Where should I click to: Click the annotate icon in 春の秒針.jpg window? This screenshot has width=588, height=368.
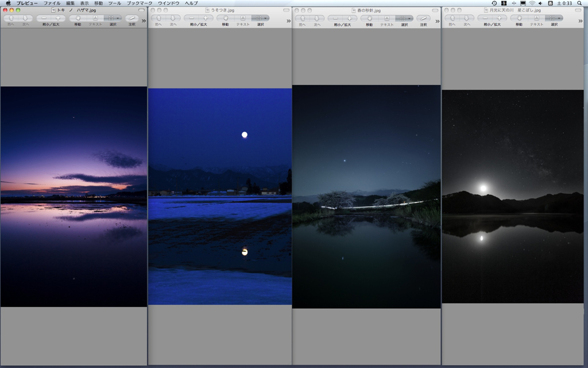(423, 18)
